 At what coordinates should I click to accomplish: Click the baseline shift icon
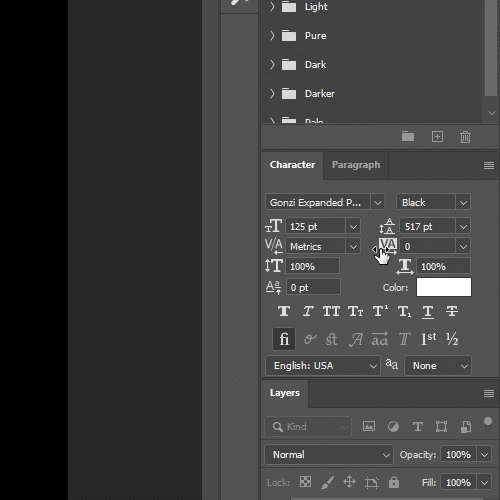273,287
